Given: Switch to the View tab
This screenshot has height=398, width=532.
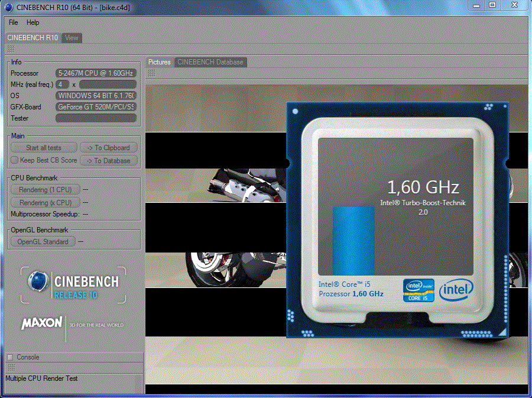Looking at the screenshot, I should (x=72, y=38).
